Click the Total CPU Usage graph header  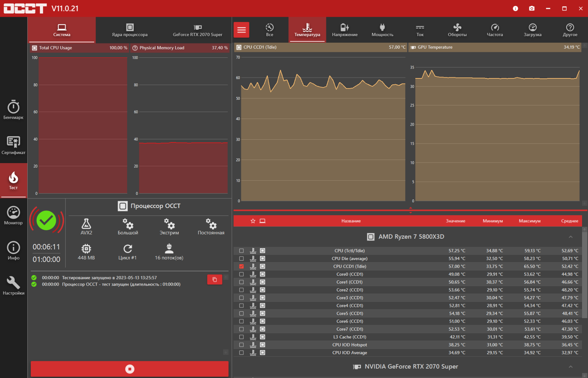[80, 48]
